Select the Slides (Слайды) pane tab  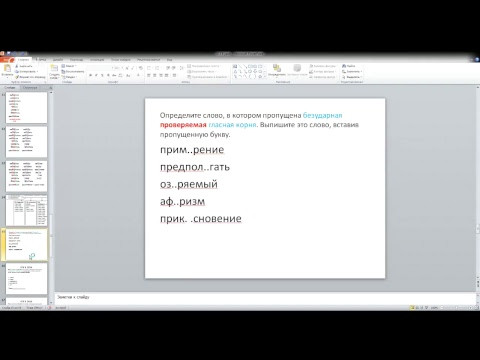point(10,88)
